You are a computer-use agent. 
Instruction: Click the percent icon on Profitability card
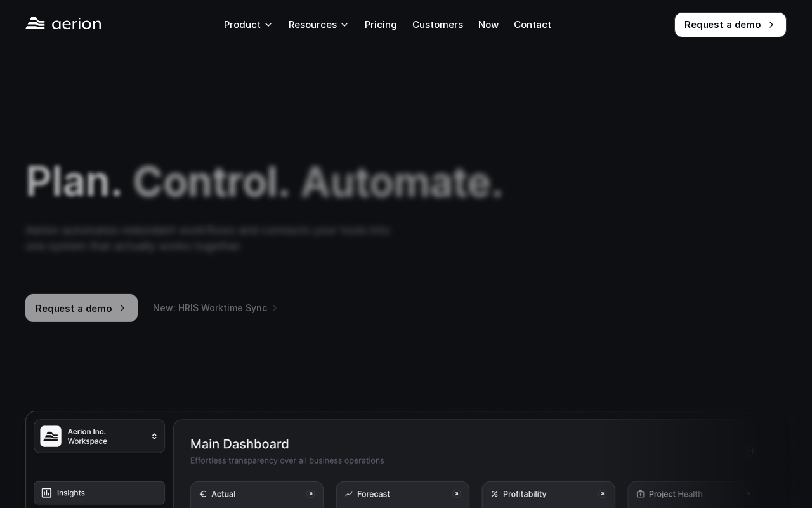[495, 494]
